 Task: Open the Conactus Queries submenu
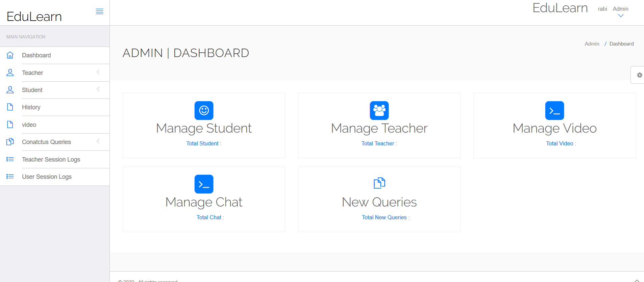98,141
